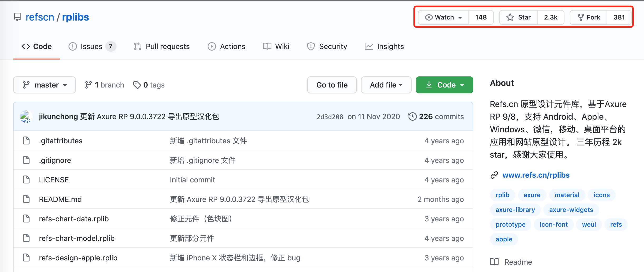
Task: Click the axure topic tag
Action: 532,195
